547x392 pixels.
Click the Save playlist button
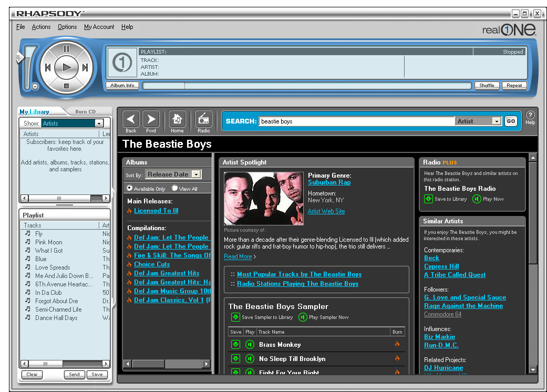[97, 375]
